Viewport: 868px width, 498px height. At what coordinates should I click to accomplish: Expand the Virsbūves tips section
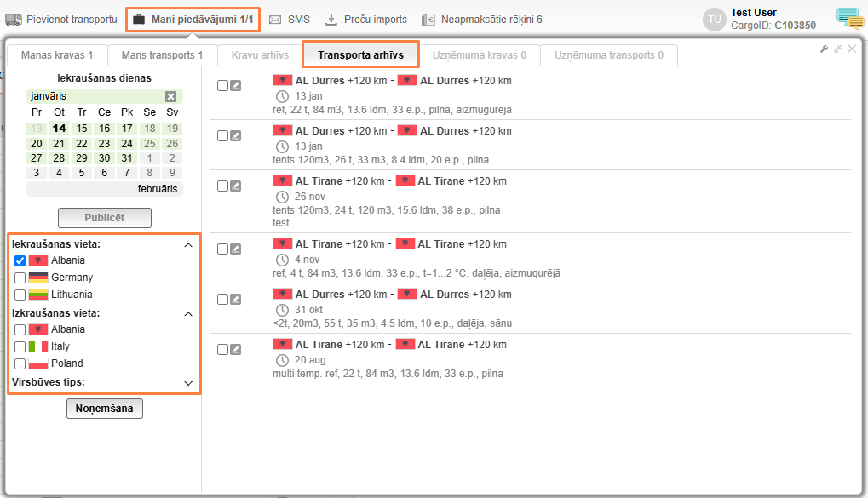pos(188,383)
